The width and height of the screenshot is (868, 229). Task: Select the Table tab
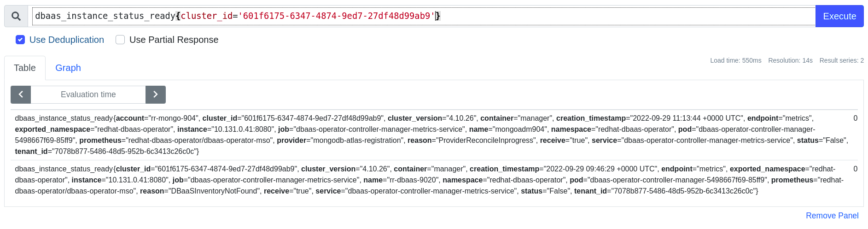[25, 68]
